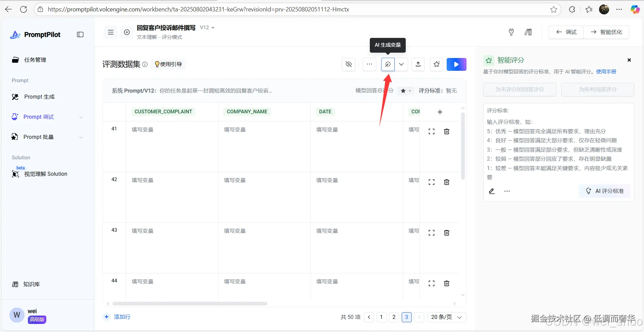Go to page 2 of the dataset
Image resolution: width=644 pixels, height=332 pixels.
click(394, 317)
